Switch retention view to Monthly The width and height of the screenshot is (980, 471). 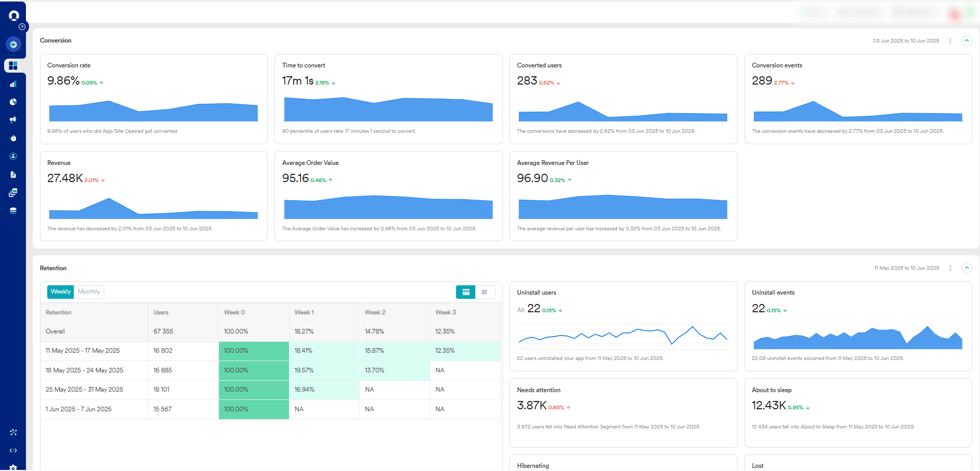click(x=89, y=292)
